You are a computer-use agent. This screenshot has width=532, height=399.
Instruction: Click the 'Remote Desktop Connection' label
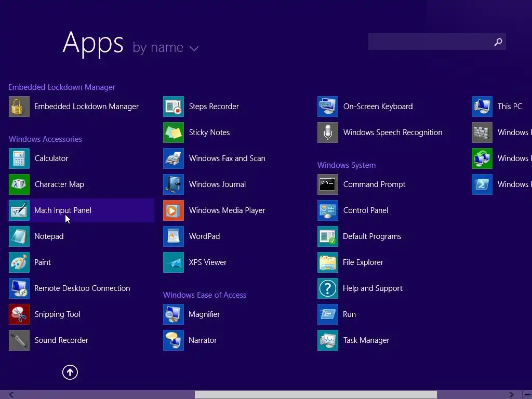point(82,288)
